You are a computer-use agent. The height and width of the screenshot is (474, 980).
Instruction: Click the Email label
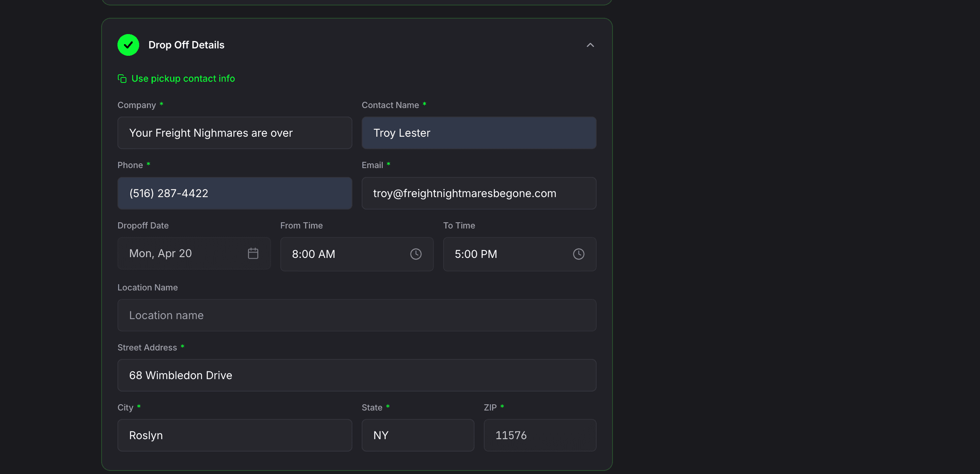click(x=373, y=165)
